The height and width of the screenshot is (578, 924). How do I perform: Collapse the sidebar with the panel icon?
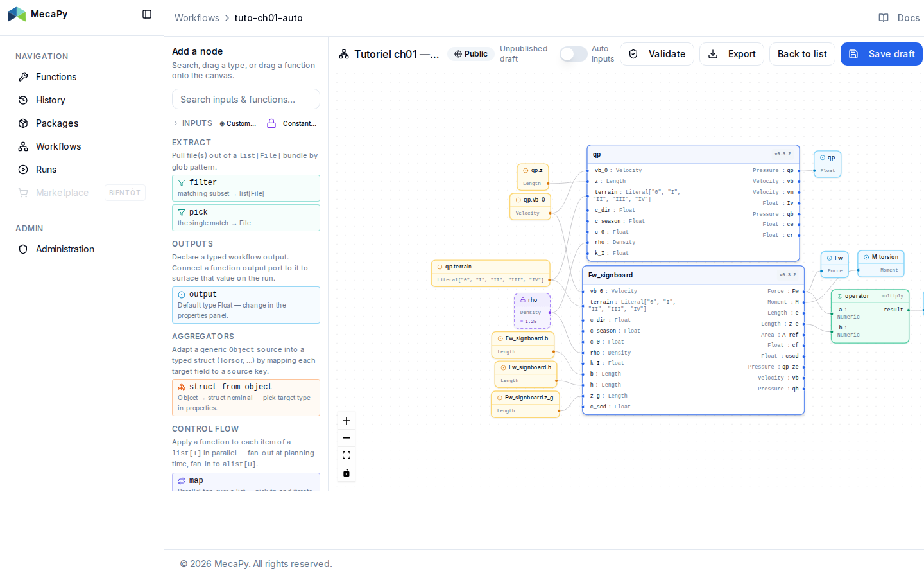click(x=147, y=14)
